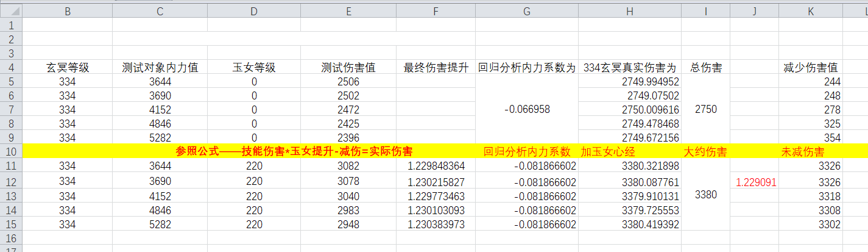Select row 15 from the row header

(x=11, y=224)
